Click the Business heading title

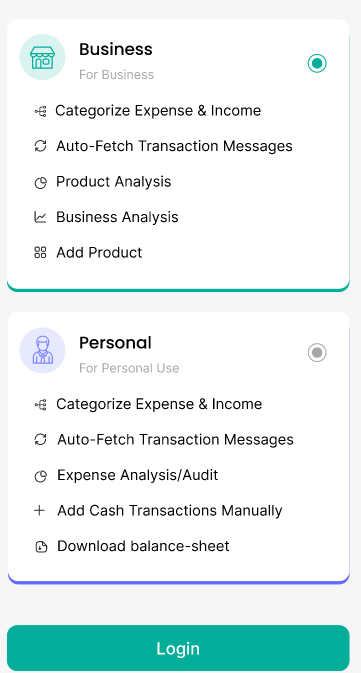(x=116, y=49)
